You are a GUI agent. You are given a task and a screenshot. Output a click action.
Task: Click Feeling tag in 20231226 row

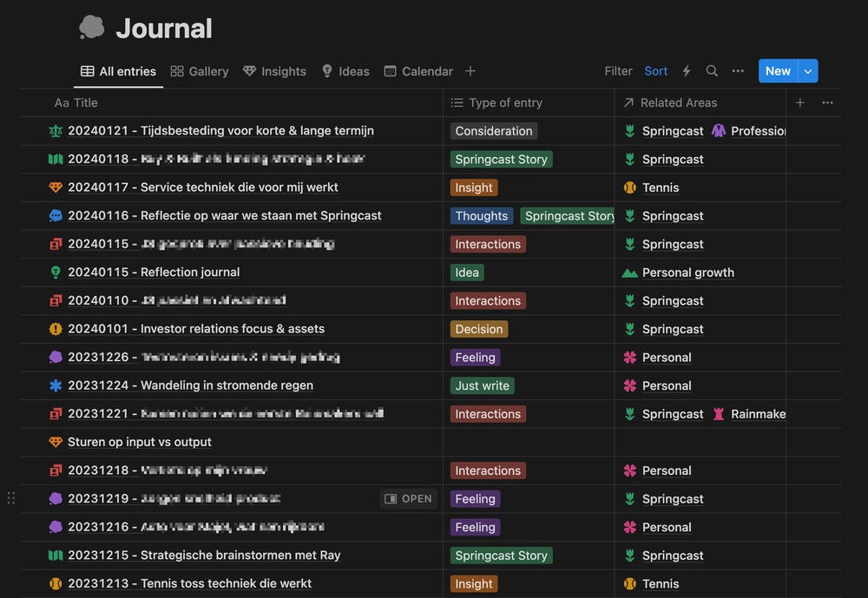pyautogui.click(x=475, y=357)
